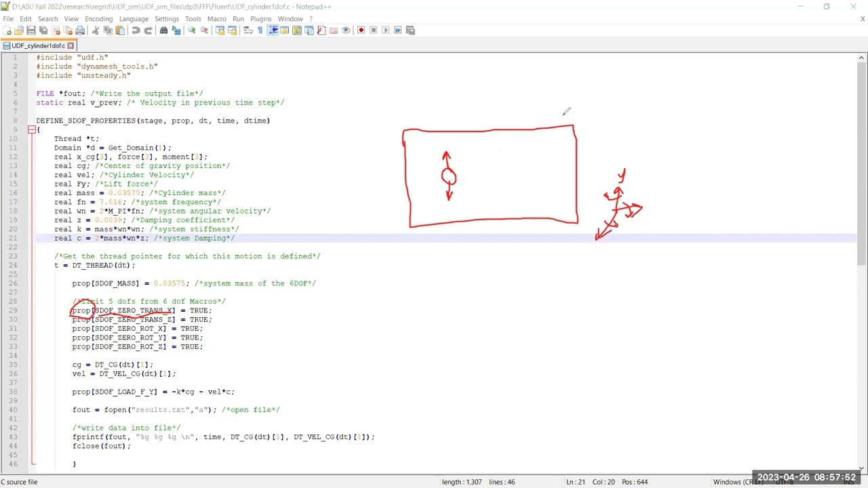
Task: Open the Settings menu
Action: coord(167,19)
